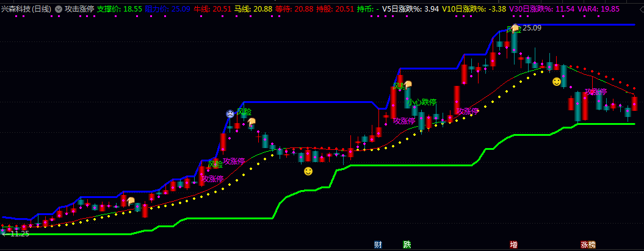The height and width of the screenshot is (251, 644).
Task: Click the 风险 label below the mid-left blue step
Action: (215, 164)
